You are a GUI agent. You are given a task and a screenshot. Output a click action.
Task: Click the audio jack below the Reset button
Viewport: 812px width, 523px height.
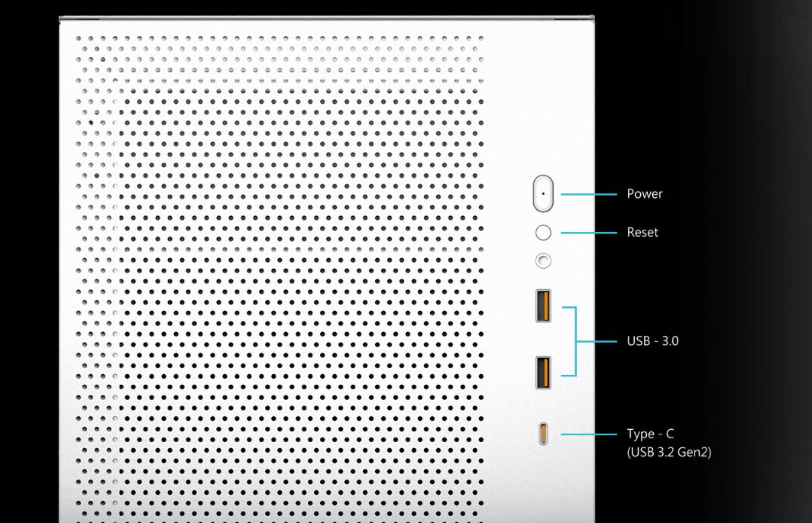[543, 261]
